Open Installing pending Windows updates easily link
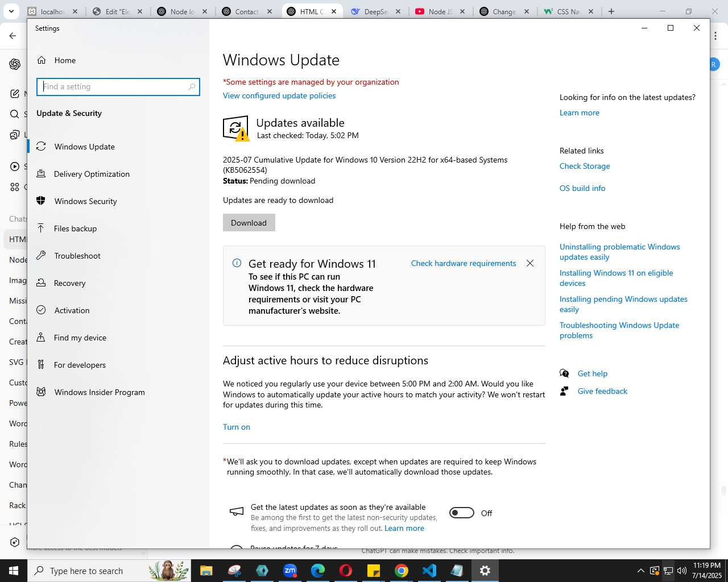The width and height of the screenshot is (728, 582). pyautogui.click(x=623, y=304)
